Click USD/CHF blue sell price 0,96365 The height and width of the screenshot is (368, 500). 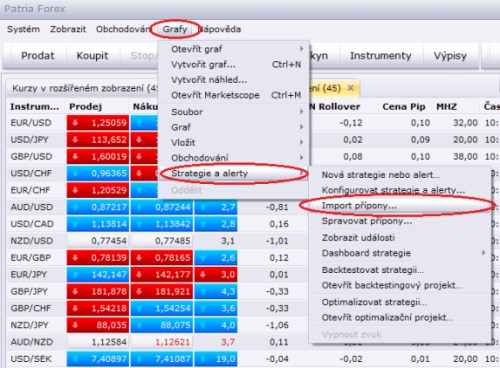tap(98, 173)
